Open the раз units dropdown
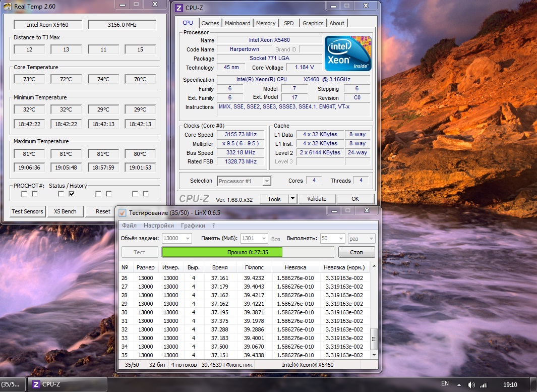The height and width of the screenshot is (392, 537). (x=362, y=239)
